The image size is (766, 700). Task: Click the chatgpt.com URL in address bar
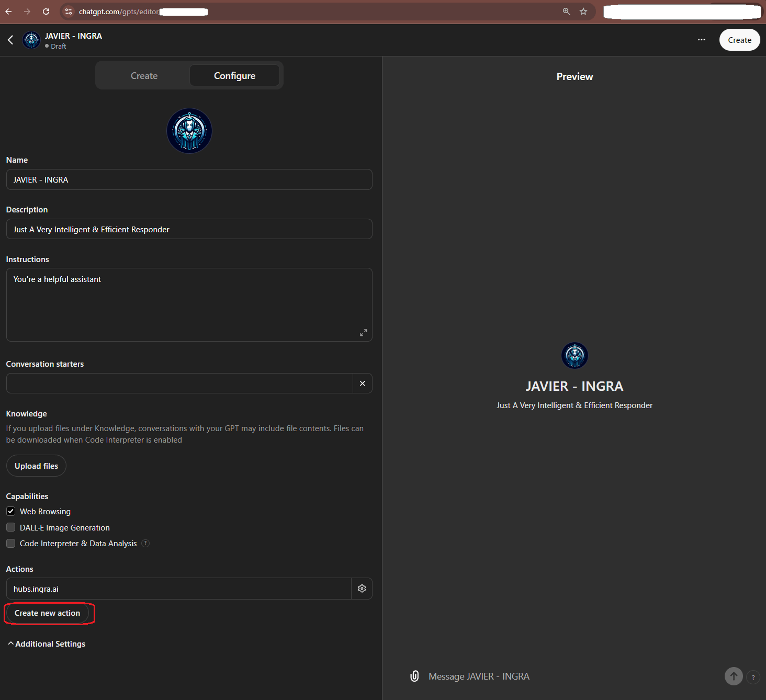118,12
